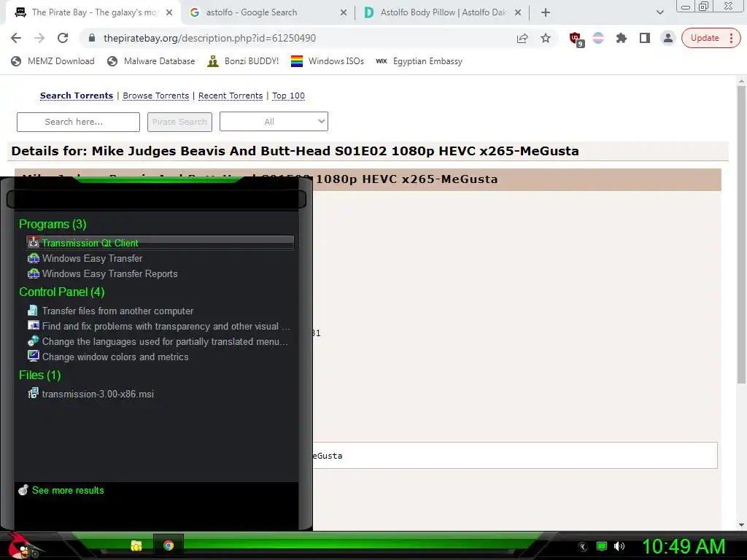
Task: Click the Update button in Chrome
Action: point(711,38)
